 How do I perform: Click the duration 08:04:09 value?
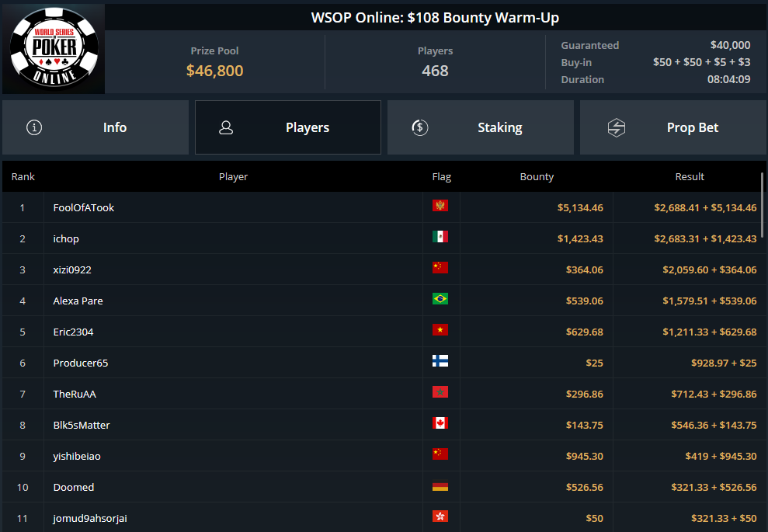(729, 79)
